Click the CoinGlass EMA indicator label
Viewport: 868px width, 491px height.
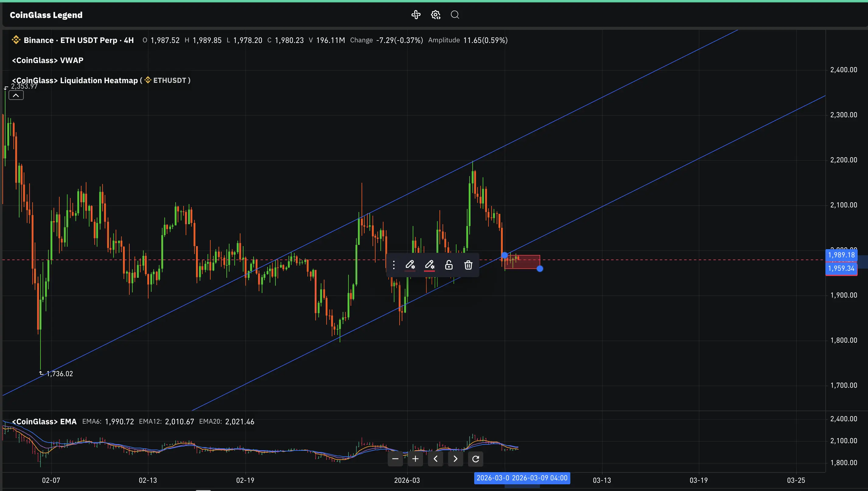pos(44,422)
